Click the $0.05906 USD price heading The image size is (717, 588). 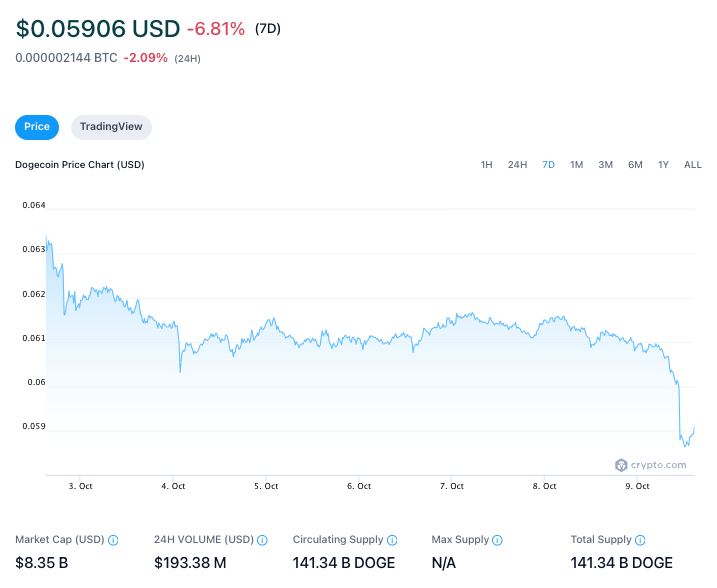(98, 29)
